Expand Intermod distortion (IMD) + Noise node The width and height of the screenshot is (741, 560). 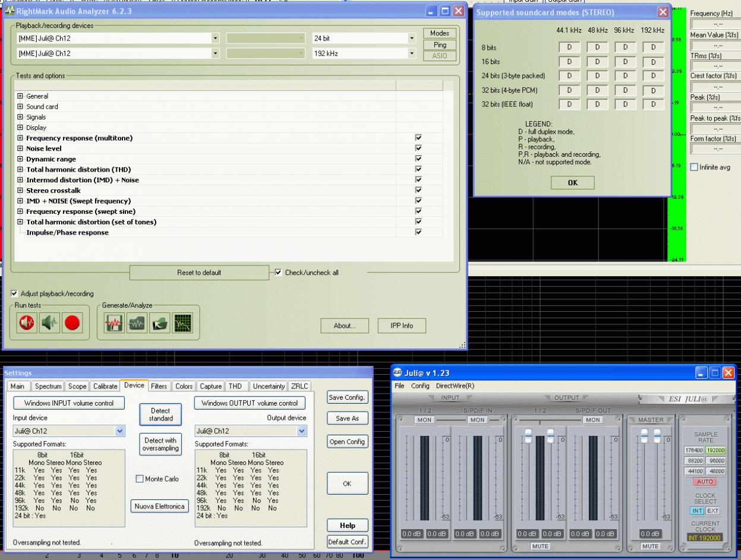[x=21, y=180]
